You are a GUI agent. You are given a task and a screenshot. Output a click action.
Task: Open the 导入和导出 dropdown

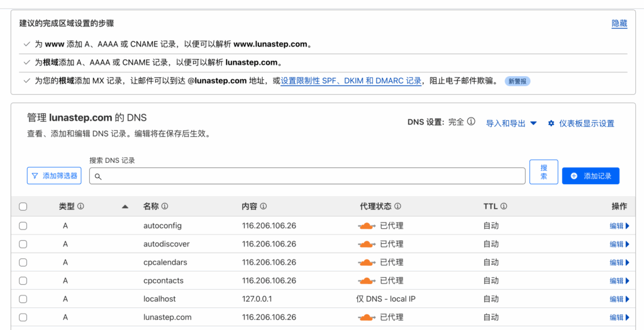[x=511, y=123]
